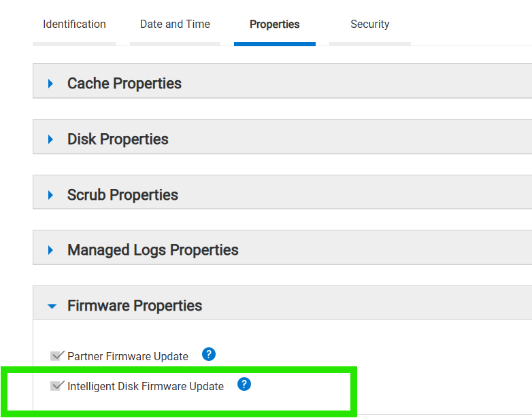Expand the Cache Properties heading text
This screenshot has width=532, height=418.
(124, 84)
